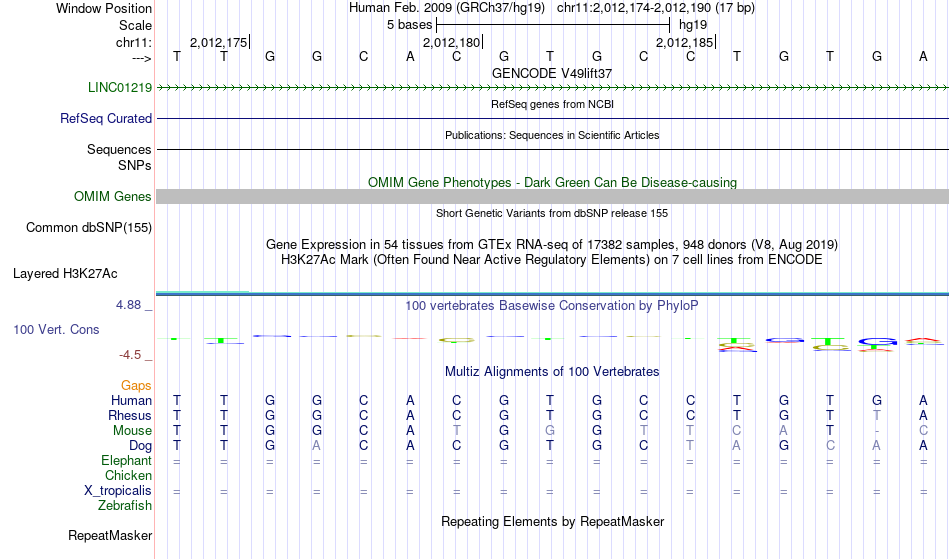950x559 pixels.
Task: Select the Elephant species label
Action: pyautogui.click(x=126, y=460)
